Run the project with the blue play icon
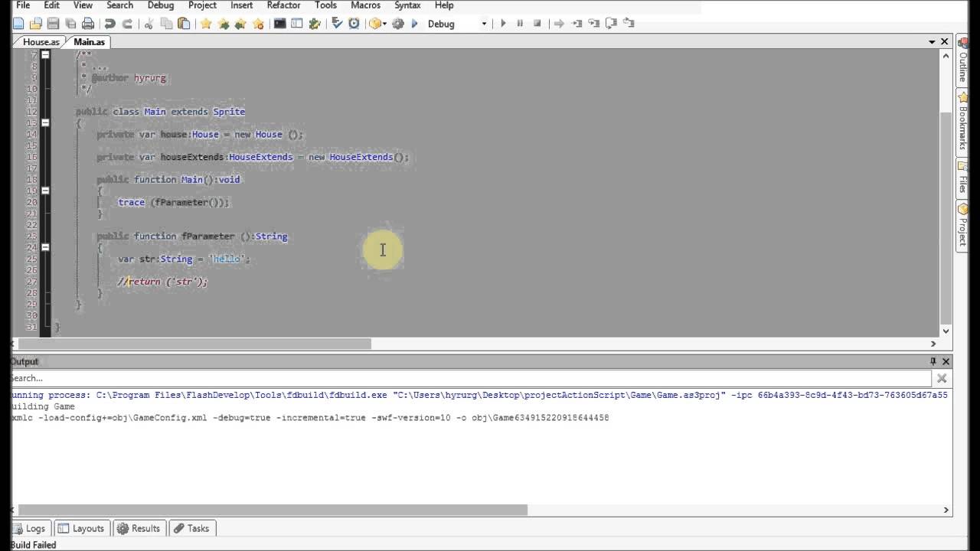Viewport: 980px width, 551px height. pyautogui.click(x=414, y=24)
